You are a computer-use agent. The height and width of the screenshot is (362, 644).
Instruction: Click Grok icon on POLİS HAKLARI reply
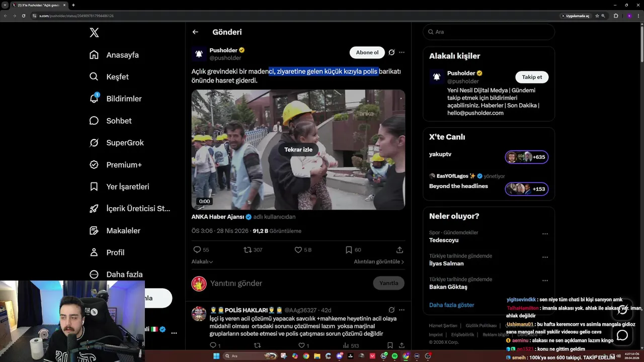391,310
